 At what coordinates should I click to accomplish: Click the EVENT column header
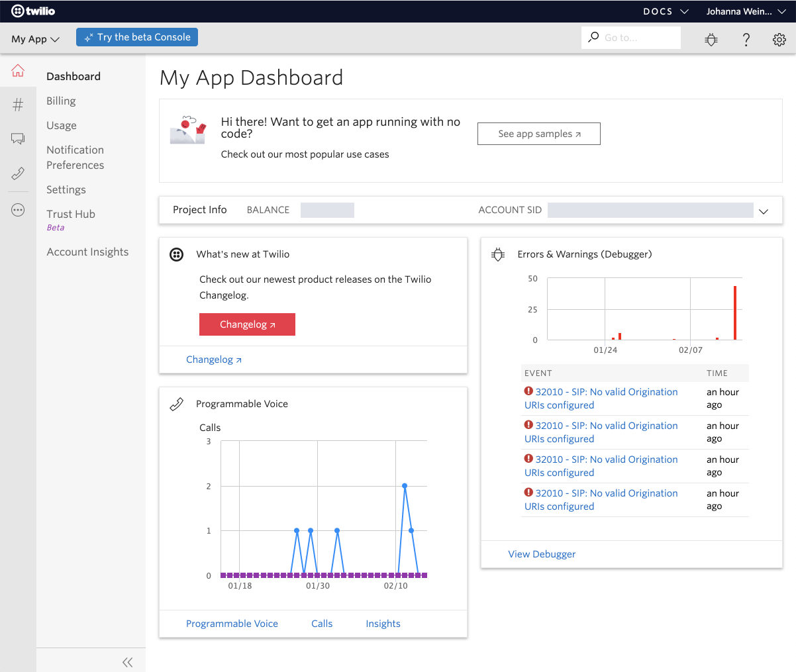point(538,373)
